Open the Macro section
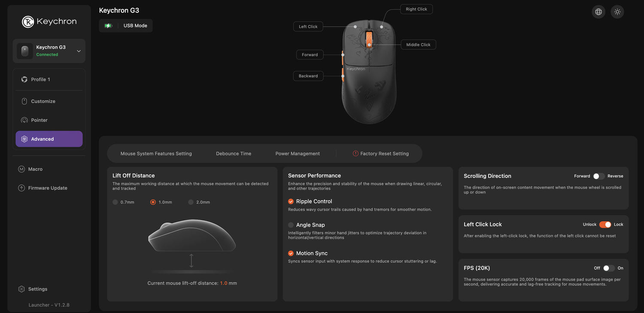The image size is (644, 313). coord(35,169)
